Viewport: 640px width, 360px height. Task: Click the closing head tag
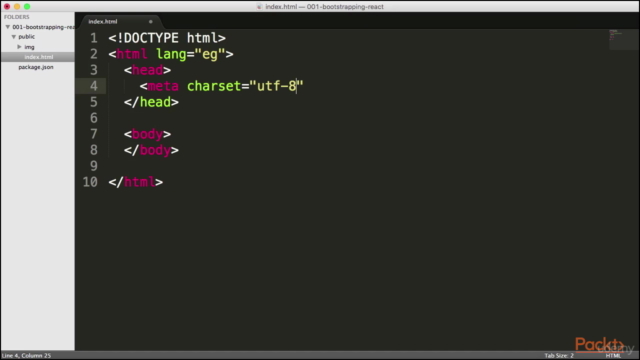pos(151,102)
